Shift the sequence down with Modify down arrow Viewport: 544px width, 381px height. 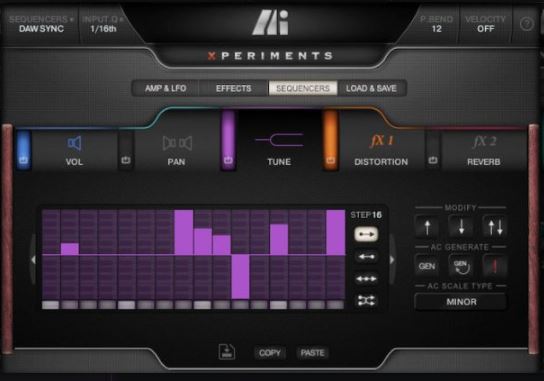pos(461,227)
